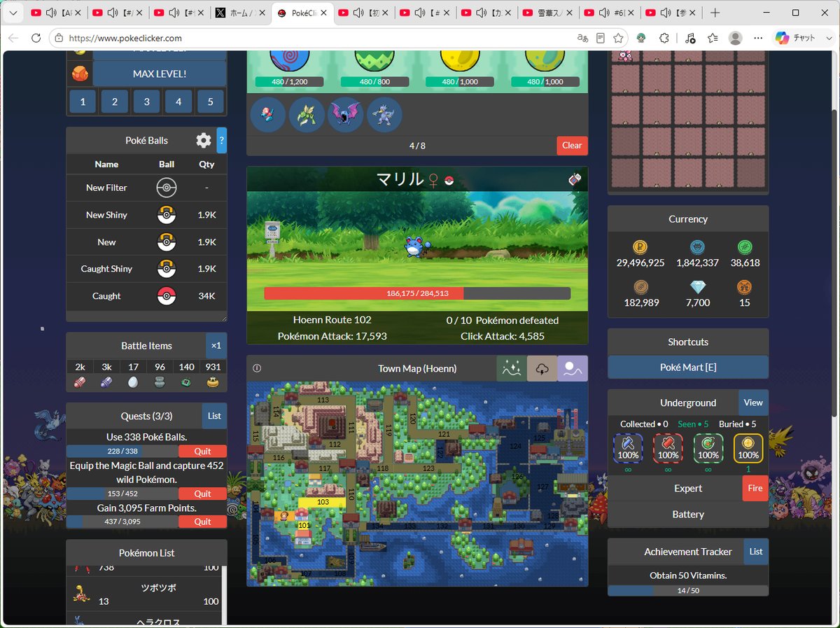Use the green battle item icon under 140
840x628 pixels.
(187, 382)
